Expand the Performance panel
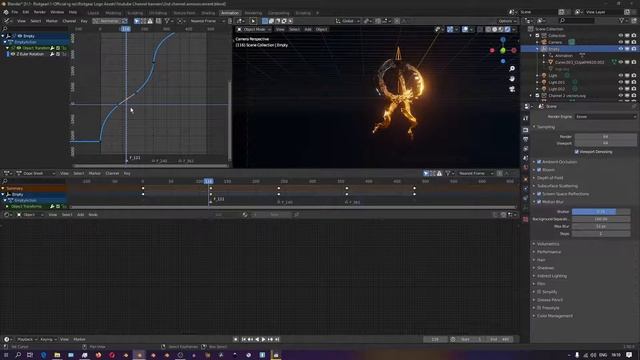640x360 pixels. pyautogui.click(x=549, y=252)
